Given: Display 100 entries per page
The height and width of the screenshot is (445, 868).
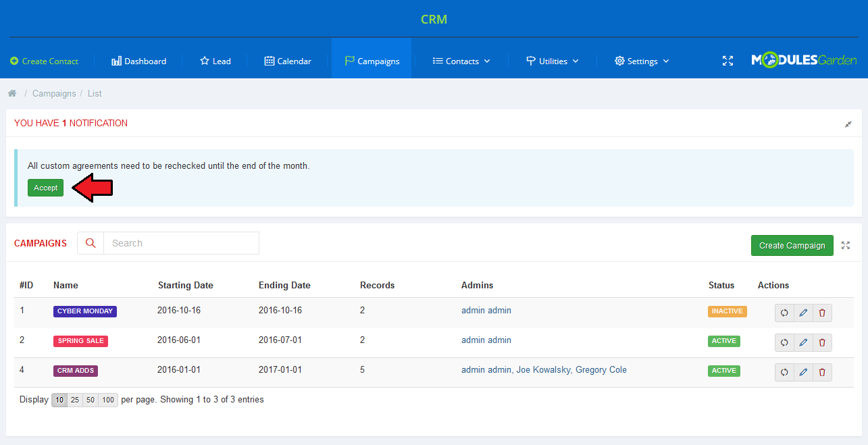Looking at the screenshot, I should coord(108,400).
